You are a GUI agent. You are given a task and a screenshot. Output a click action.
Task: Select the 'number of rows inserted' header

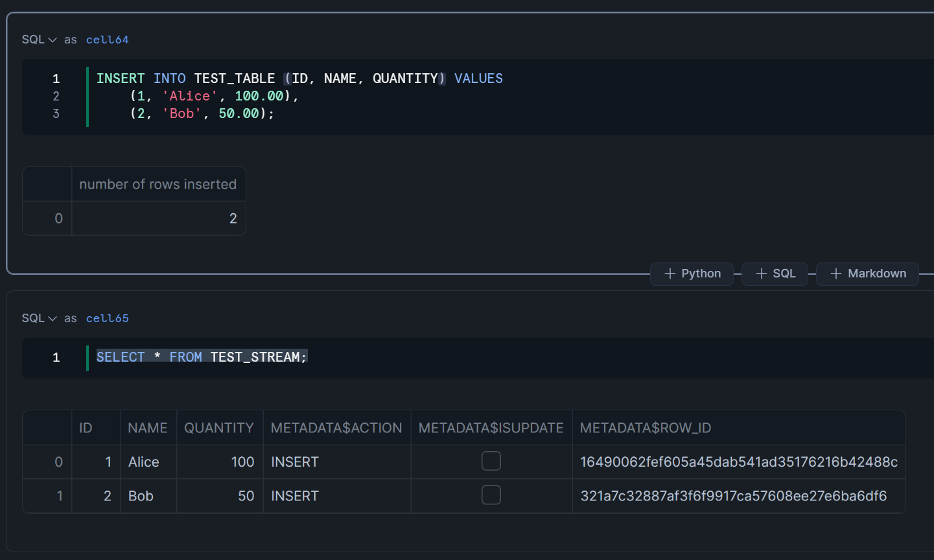(x=158, y=184)
